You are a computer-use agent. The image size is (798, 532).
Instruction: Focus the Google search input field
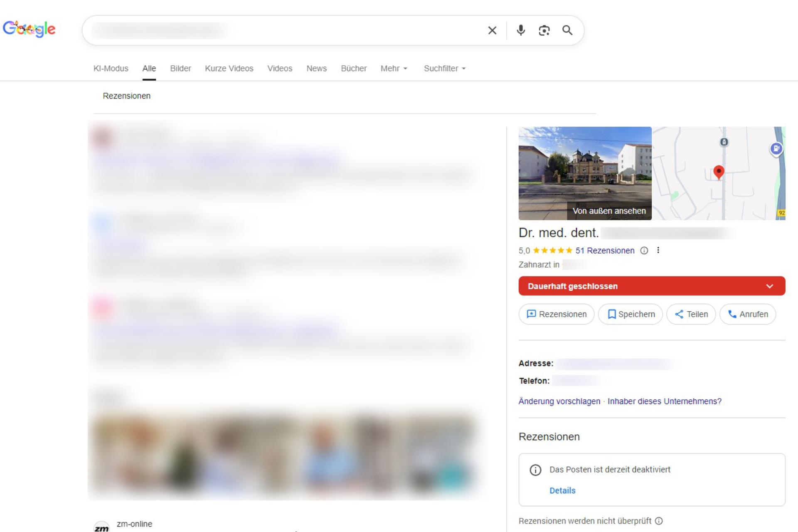tap(287, 30)
